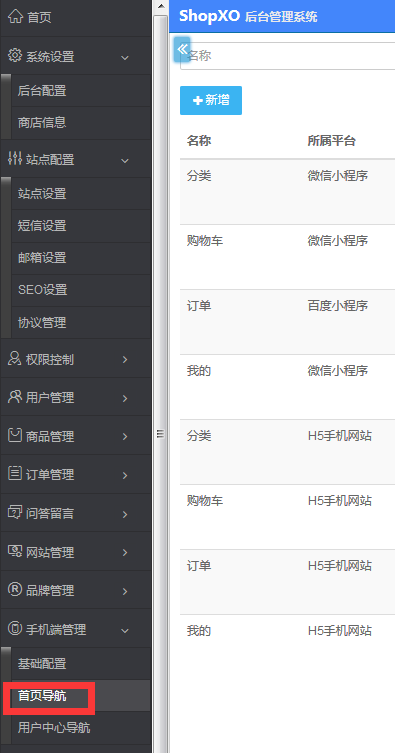The image size is (395, 753).
Task: Expand the 网站管理 arrow
Action: coord(125,552)
